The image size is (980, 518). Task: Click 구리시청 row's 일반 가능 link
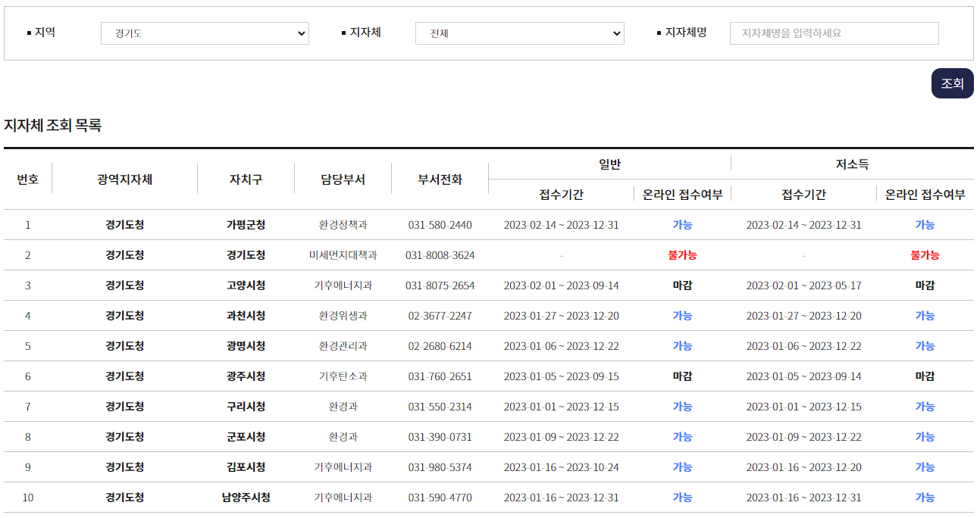click(x=682, y=407)
